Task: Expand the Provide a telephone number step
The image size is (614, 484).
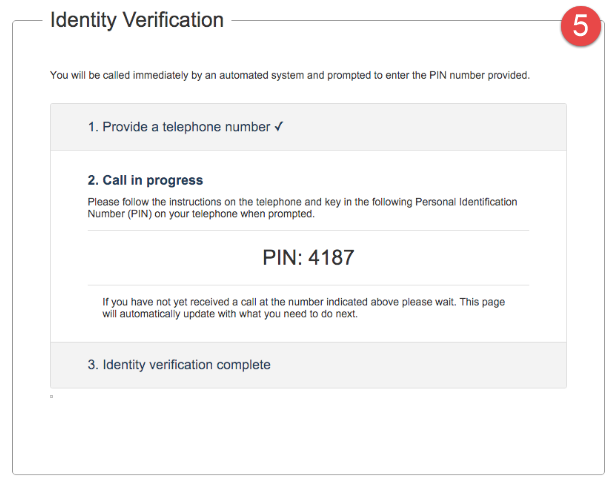Action: [308, 127]
